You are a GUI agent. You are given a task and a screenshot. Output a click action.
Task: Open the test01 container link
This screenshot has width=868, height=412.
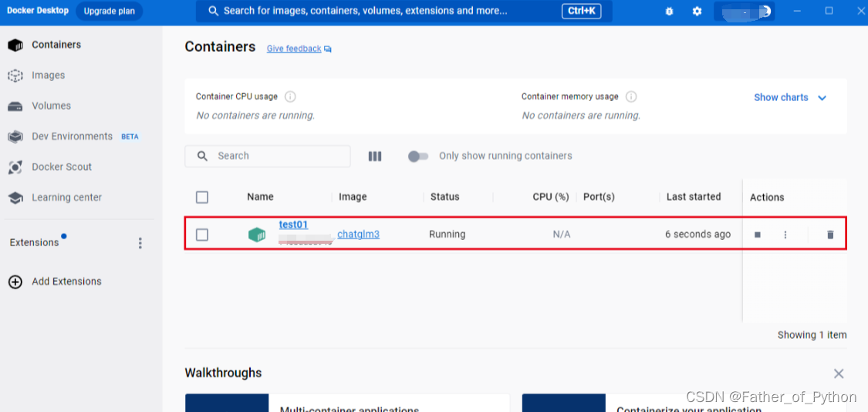pyautogui.click(x=293, y=225)
